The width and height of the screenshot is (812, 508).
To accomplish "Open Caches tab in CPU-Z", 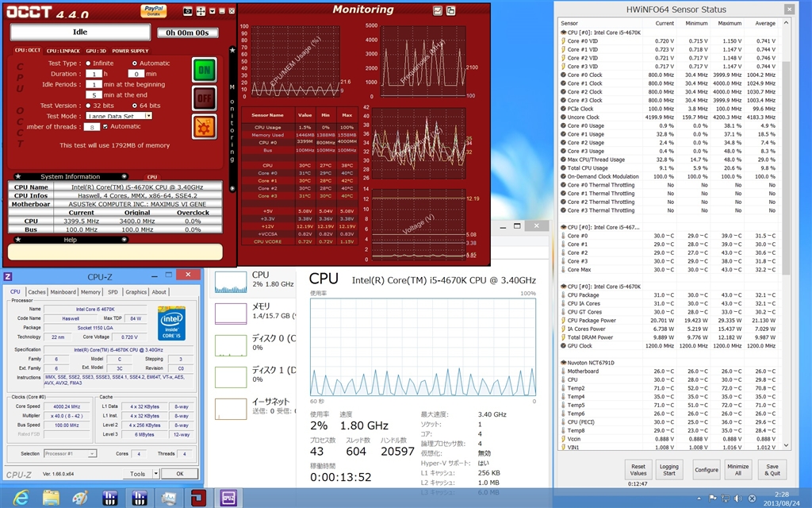I will pyautogui.click(x=36, y=292).
